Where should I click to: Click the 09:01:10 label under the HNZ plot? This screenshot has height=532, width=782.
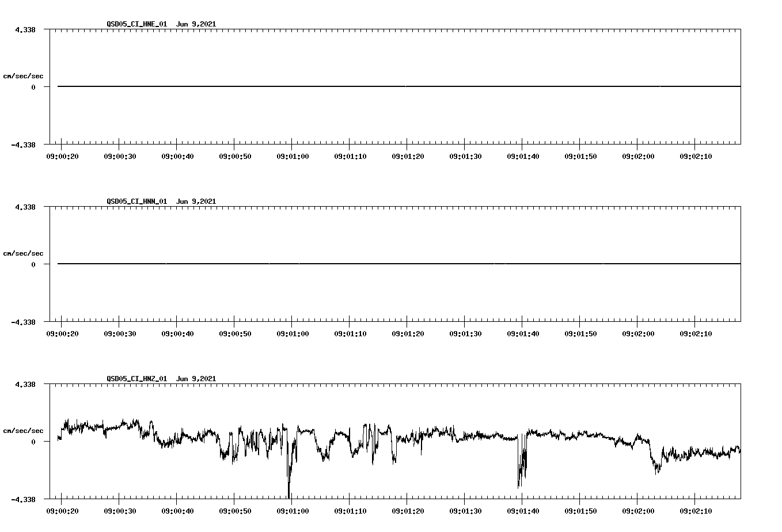click(x=350, y=511)
